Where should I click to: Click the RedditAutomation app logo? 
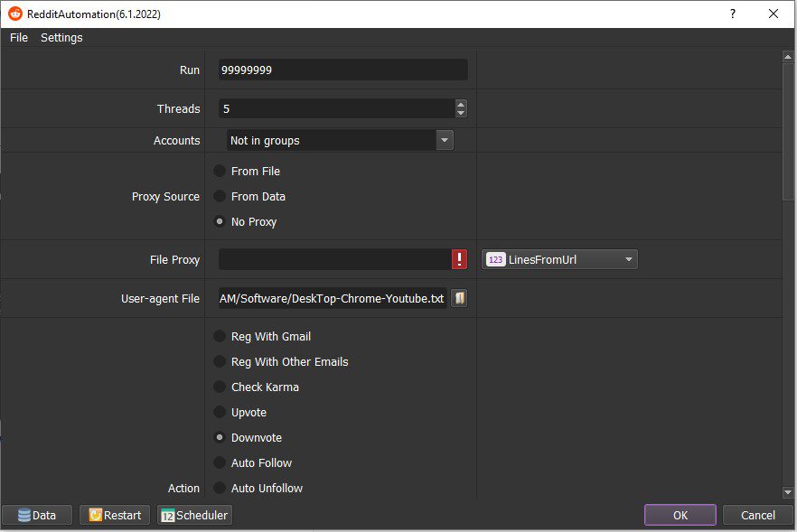click(x=15, y=14)
